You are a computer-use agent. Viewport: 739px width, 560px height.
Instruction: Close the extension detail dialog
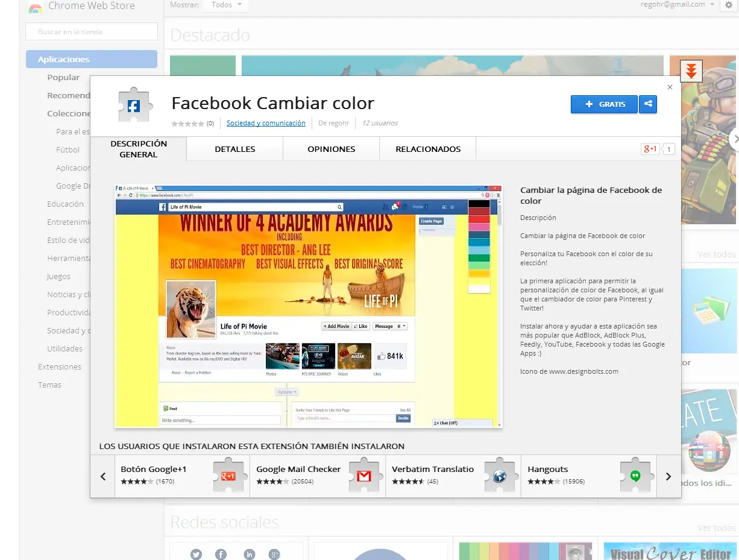point(670,87)
